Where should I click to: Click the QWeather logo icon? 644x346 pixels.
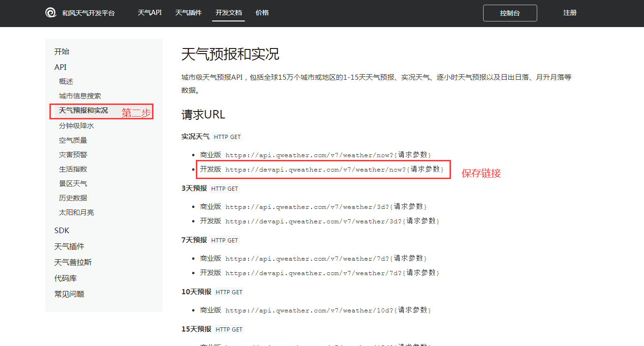point(51,13)
